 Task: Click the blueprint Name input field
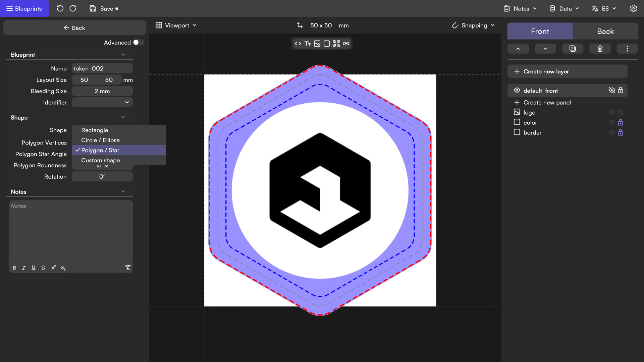point(102,68)
